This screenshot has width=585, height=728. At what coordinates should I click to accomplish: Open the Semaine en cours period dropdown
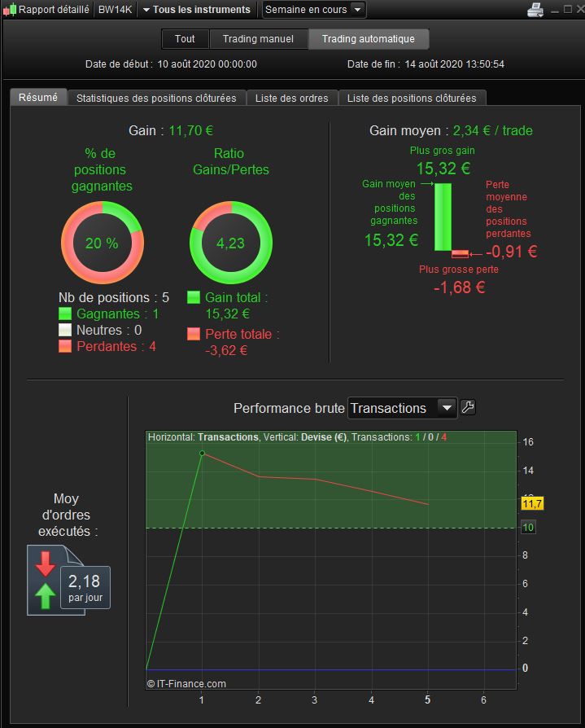(x=313, y=9)
